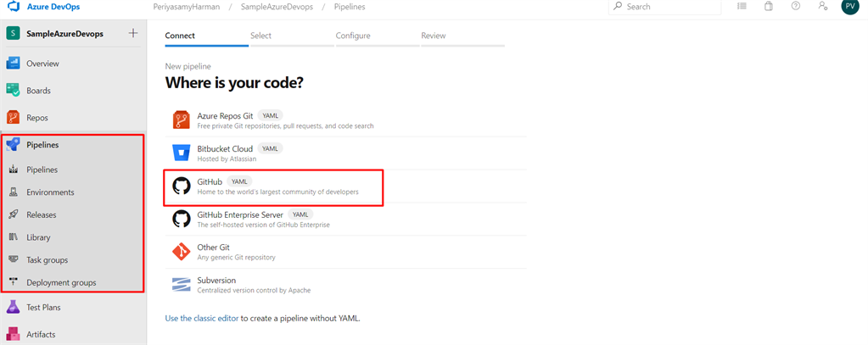Click the Releases rocket icon
This screenshot has width=868, height=345.
(14, 214)
